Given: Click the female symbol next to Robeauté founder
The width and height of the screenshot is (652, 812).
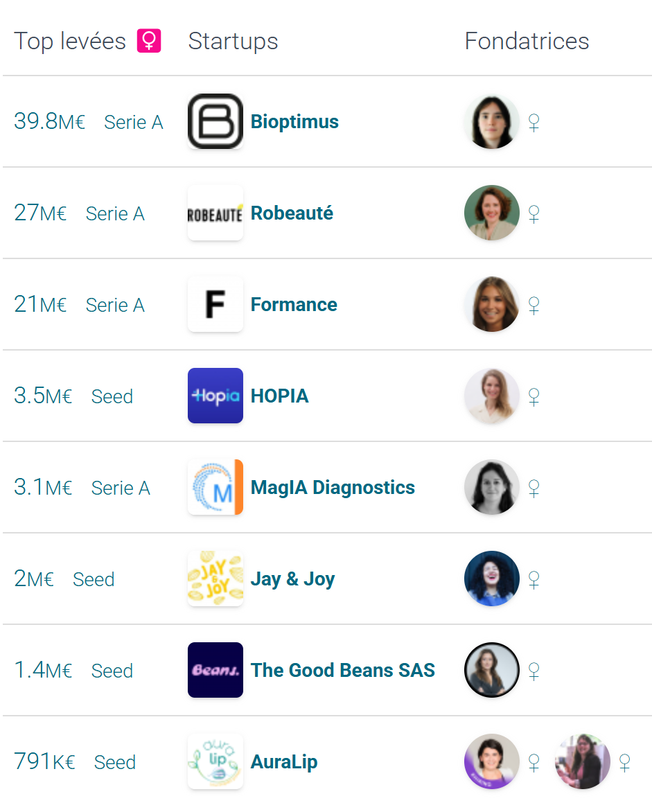Looking at the screenshot, I should click(534, 214).
